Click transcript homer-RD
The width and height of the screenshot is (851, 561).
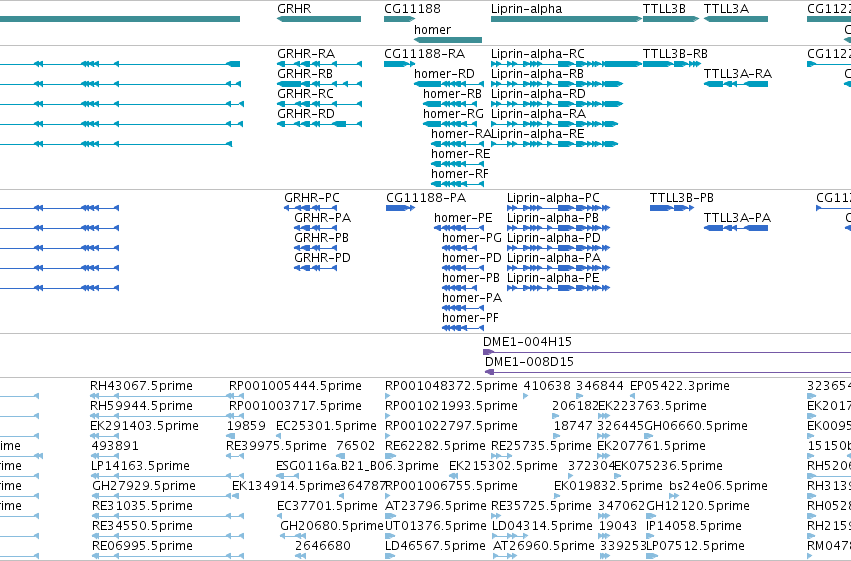tap(444, 74)
